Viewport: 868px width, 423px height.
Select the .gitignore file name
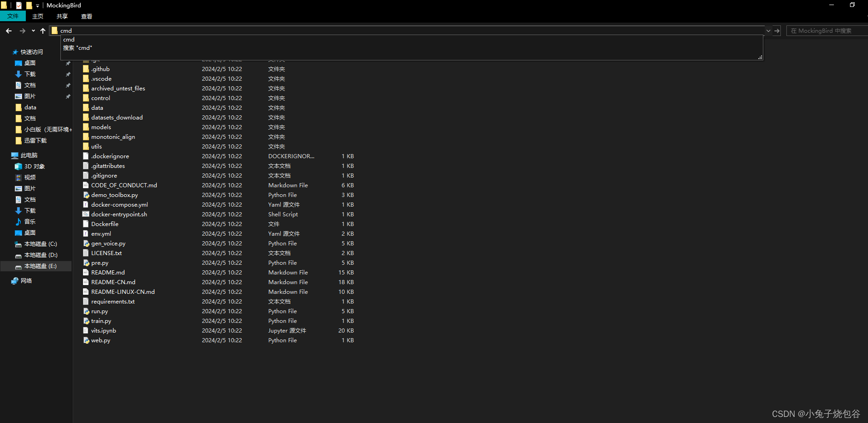click(x=104, y=176)
